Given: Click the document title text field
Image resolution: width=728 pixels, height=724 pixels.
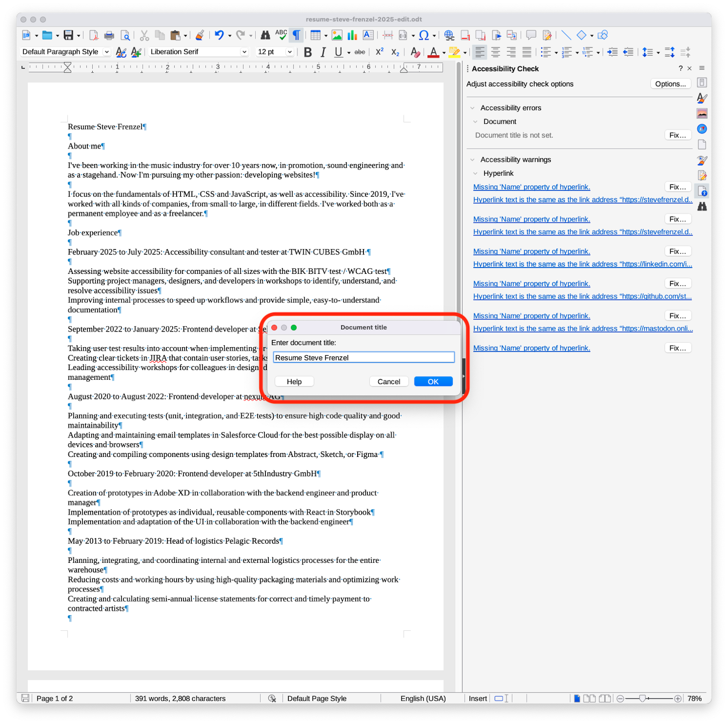Looking at the screenshot, I should 364,358.
